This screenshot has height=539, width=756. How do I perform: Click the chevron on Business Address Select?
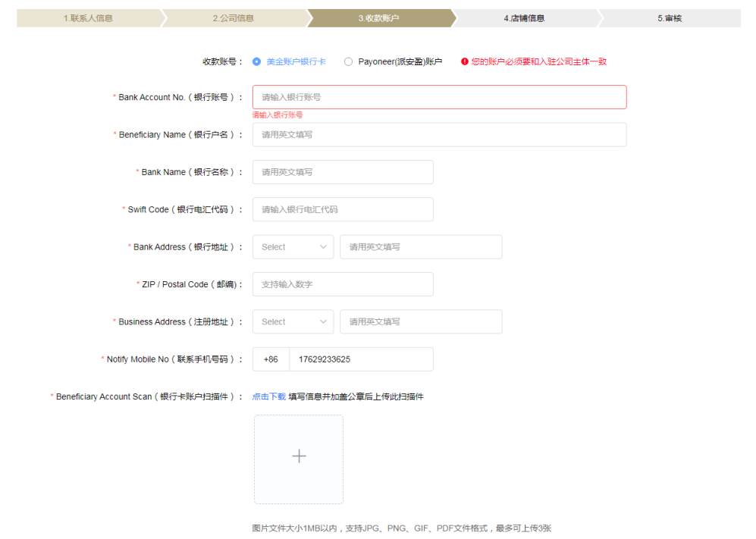[325, 321]
